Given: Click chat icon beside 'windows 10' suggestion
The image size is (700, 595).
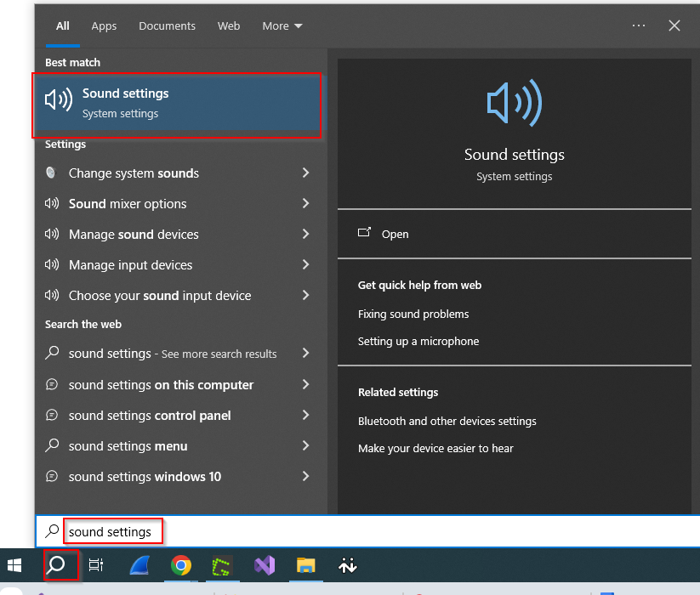Looking at the screenshot, I should click(x=52, y=476).
